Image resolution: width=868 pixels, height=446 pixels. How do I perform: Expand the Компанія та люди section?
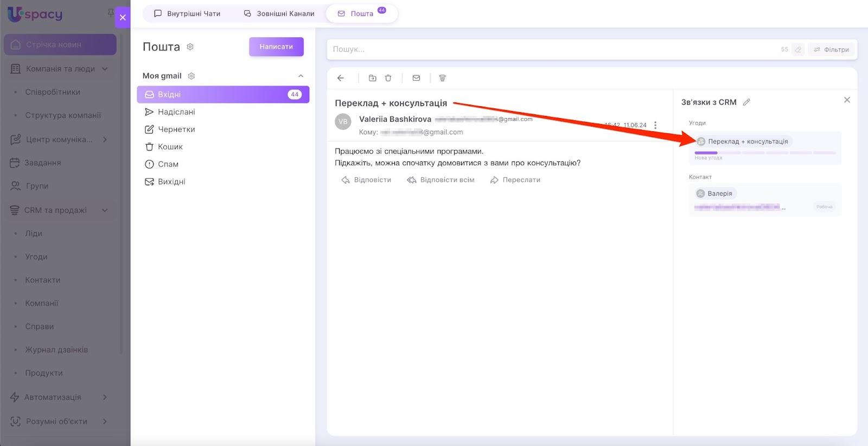coord(105,69)
